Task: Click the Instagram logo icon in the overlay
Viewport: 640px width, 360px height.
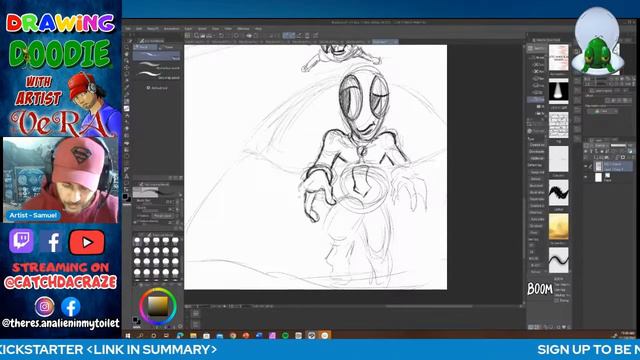Action: click(x=44, y=307)
